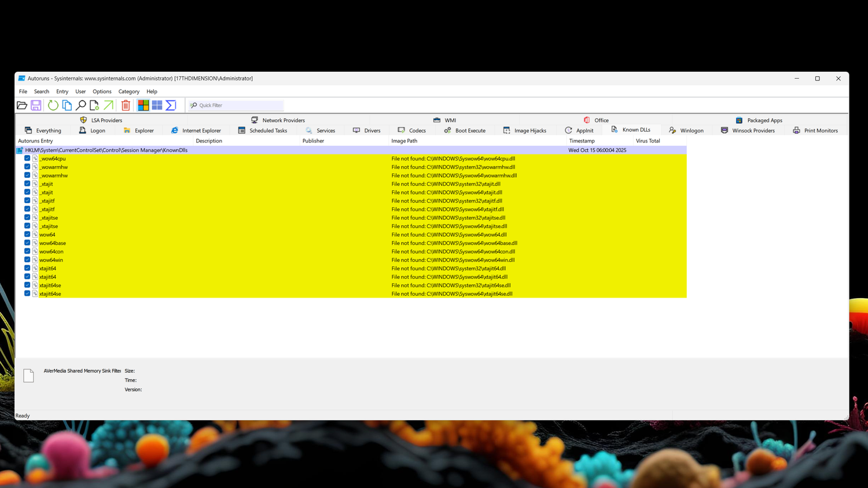Switch to the Drivers tab
Screen dimensions: 868x488
click(366, 130)
